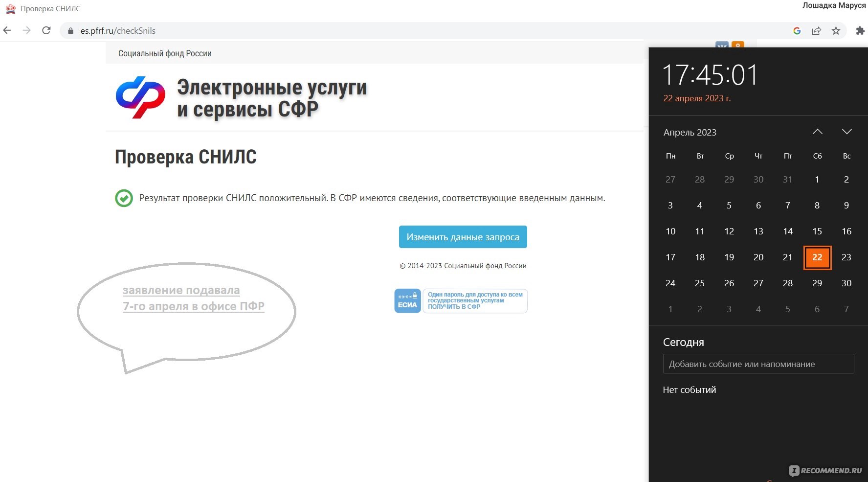The width and height of the screenshot is (868, 482).
Task: Click the Сегодня heading in calendar panel
Action: [x=683, y=343]
